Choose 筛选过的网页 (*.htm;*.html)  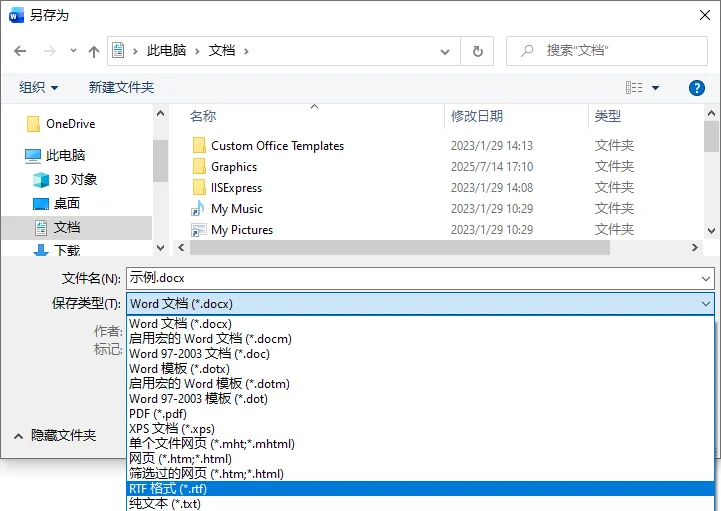(420, 473)
